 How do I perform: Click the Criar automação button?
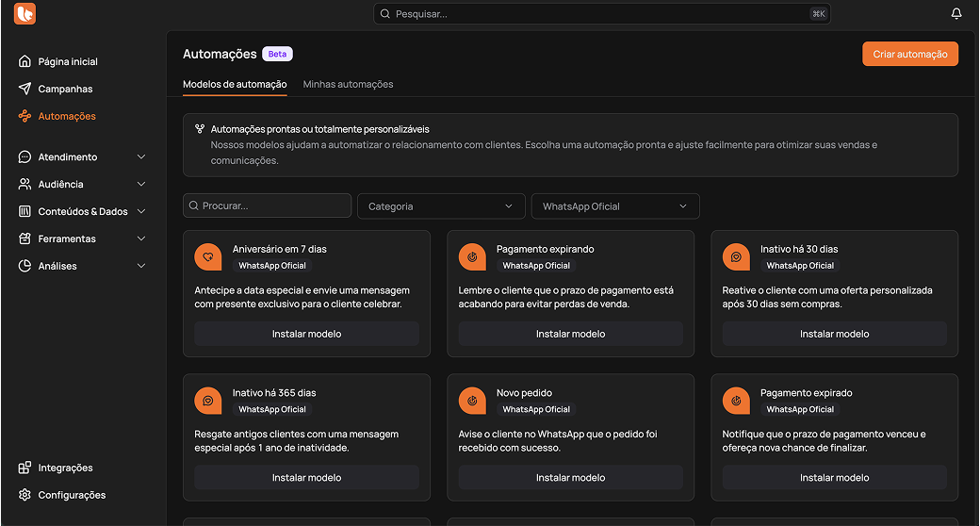[x=909, y=54]
